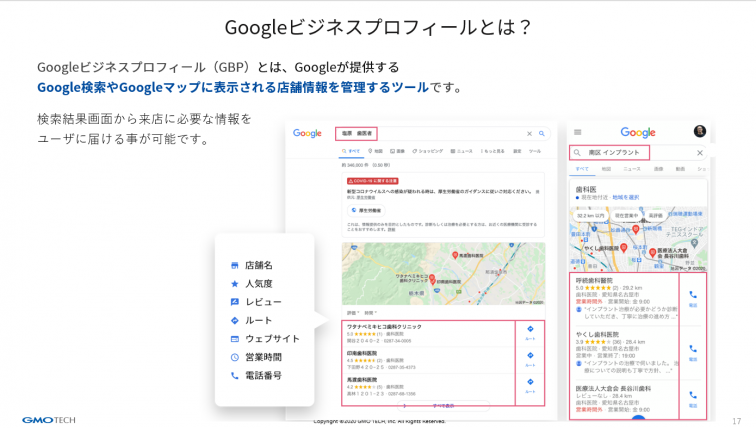756x428 pixels.
Task: Click the review icon beside レビュー
Action: click(234, 302)
